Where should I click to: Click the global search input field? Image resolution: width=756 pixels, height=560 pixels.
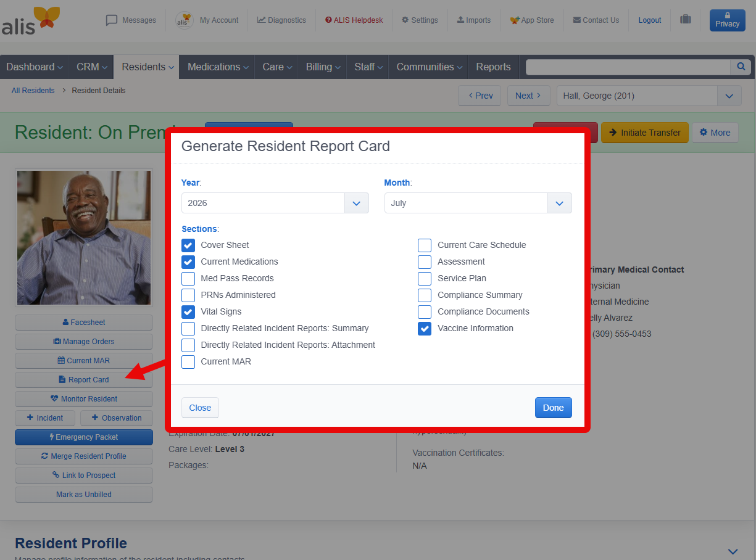click(628, 67)
